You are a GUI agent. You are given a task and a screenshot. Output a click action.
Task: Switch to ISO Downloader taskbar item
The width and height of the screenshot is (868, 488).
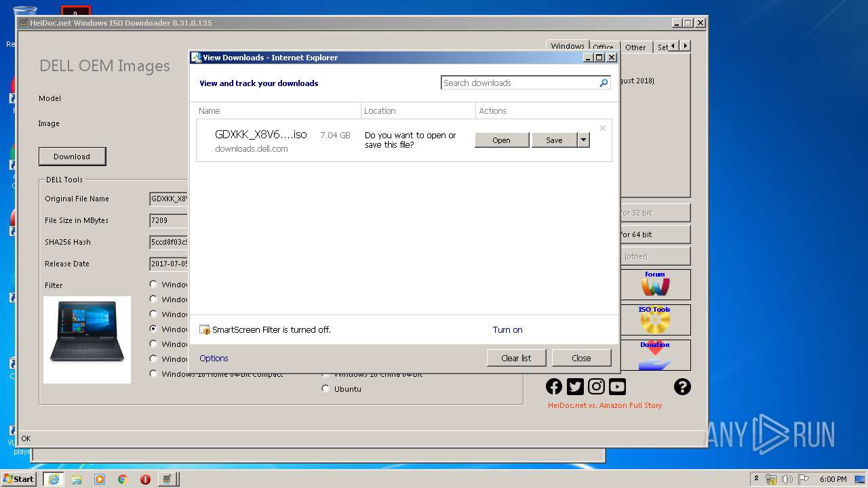pos(168,479)
